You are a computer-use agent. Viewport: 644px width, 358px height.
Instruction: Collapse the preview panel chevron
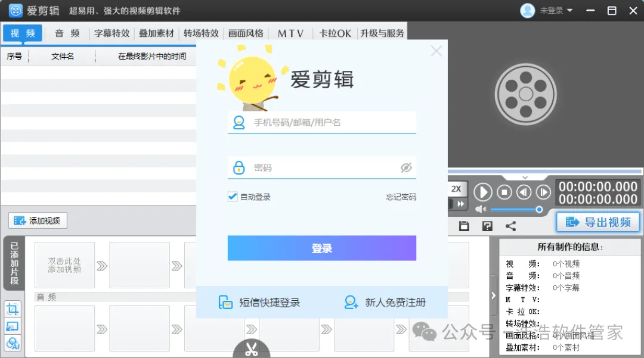525,178
